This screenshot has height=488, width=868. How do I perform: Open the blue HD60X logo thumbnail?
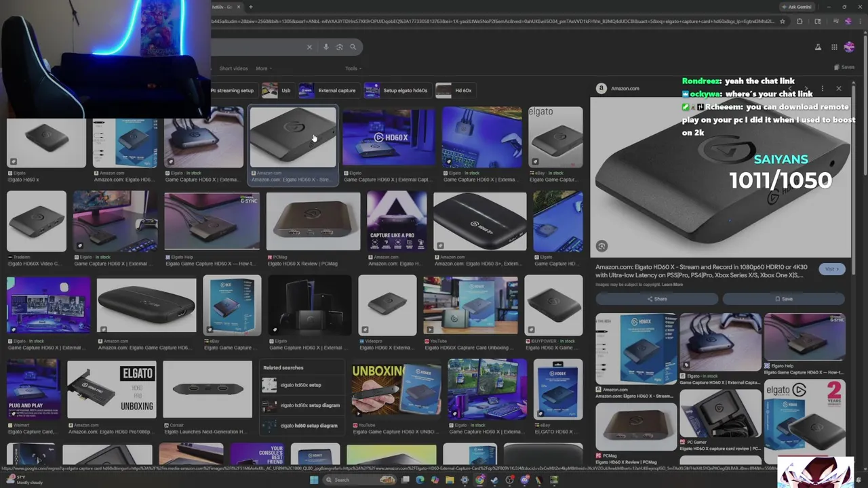click(x=388, y=138)
